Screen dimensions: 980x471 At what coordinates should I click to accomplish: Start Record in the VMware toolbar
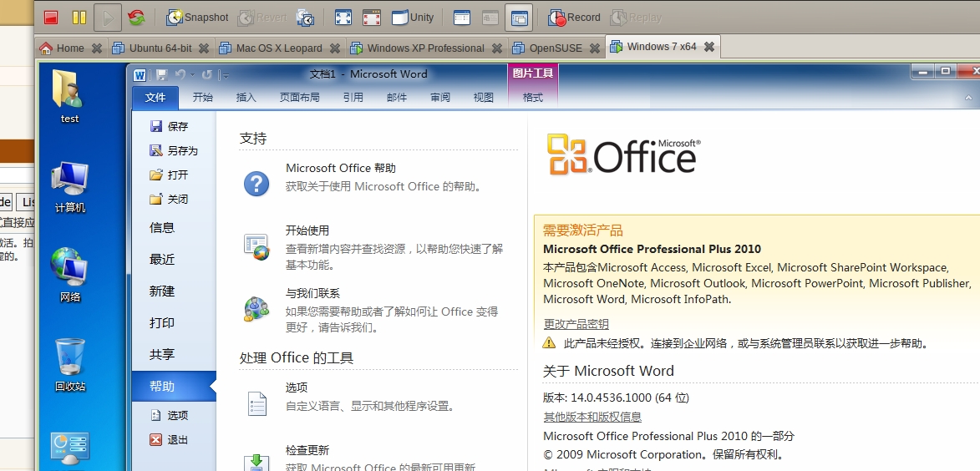click(x=574, y=18)
